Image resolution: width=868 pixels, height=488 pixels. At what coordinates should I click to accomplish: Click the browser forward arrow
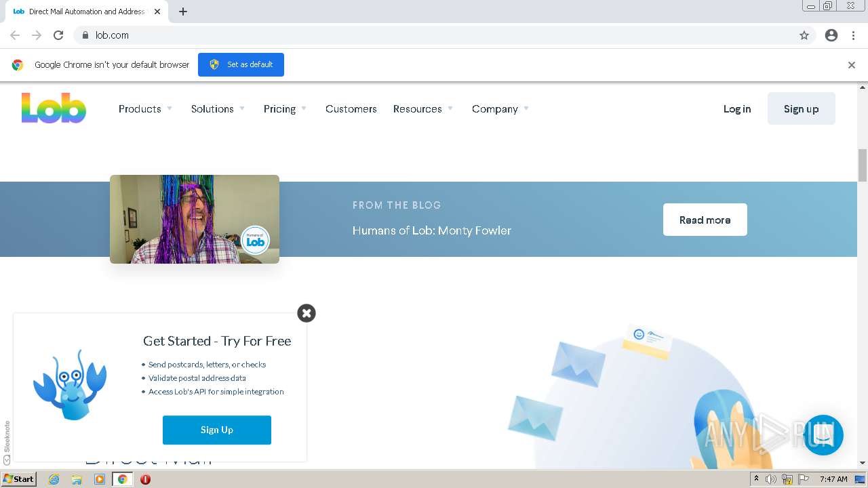click(x=37, y=35)
